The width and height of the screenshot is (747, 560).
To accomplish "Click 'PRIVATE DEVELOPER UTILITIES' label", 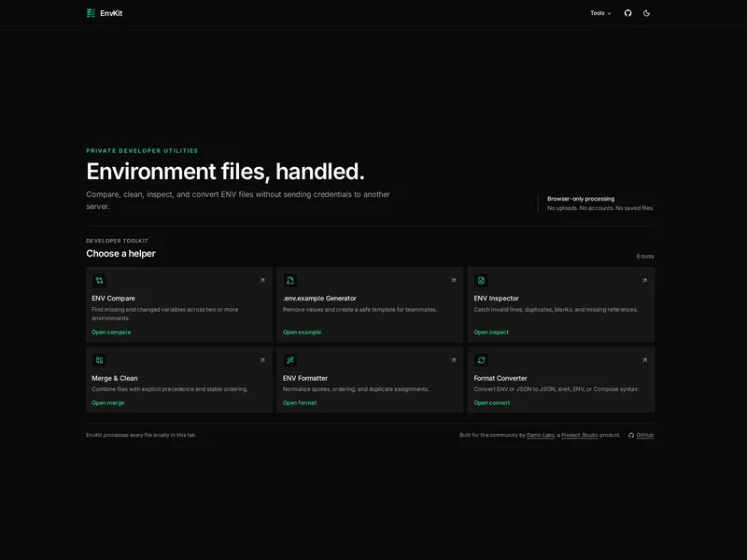I will coord(142,150).
